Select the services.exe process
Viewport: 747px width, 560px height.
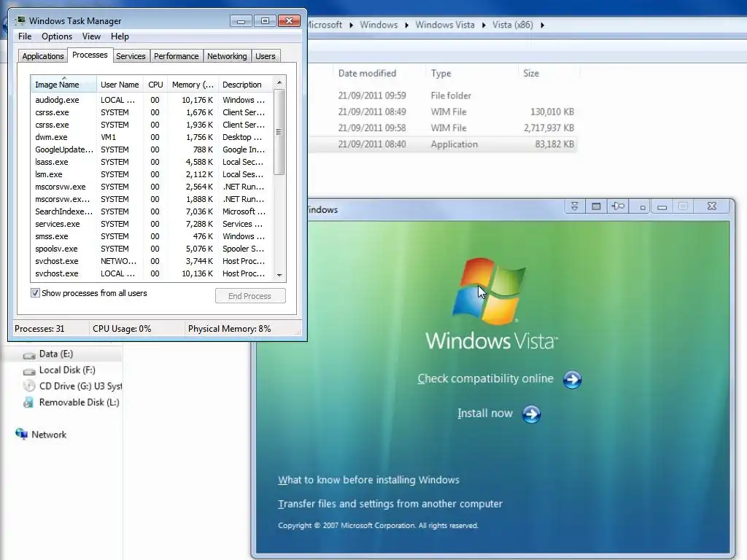tap(152, 224)
